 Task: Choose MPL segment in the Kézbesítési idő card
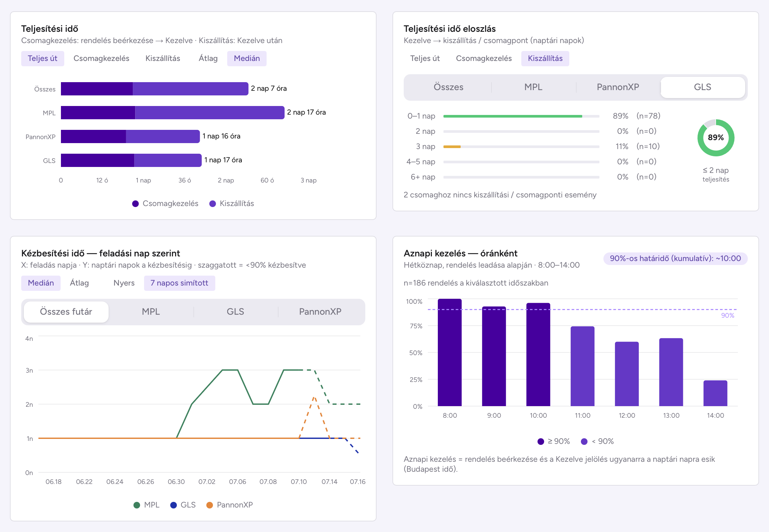(x=151, y=312)
